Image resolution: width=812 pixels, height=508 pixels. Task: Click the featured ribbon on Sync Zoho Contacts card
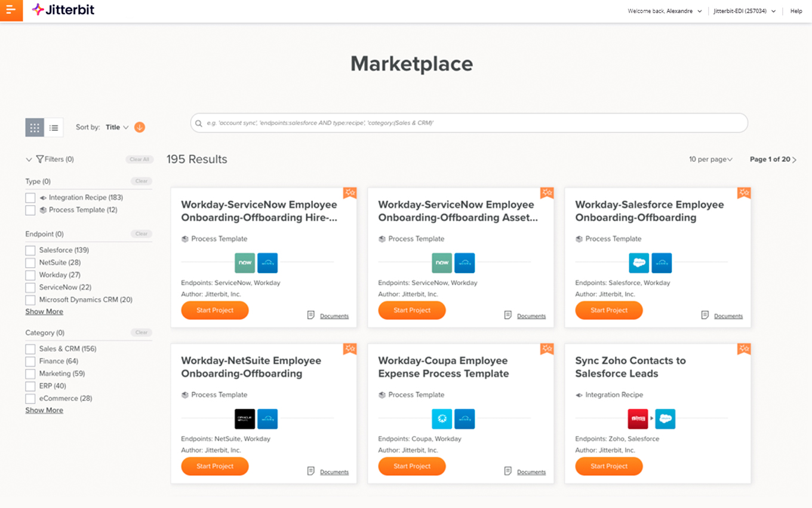coord(744,349)
